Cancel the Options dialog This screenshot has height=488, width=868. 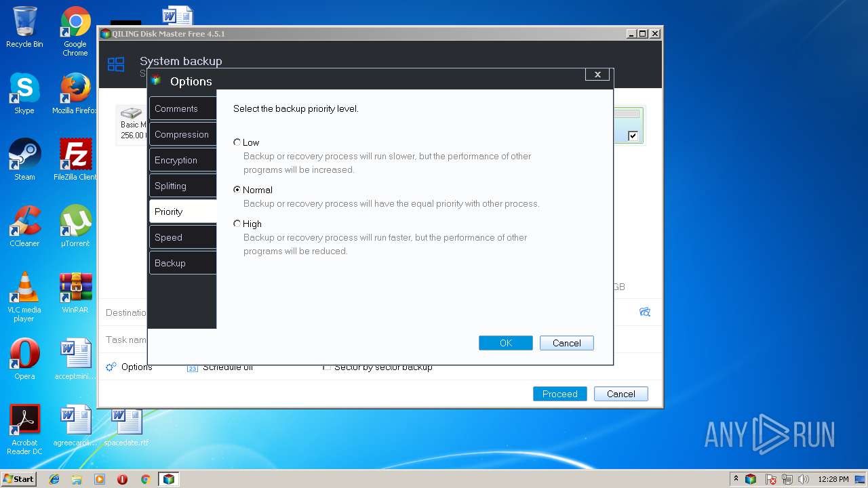point(567,343)
